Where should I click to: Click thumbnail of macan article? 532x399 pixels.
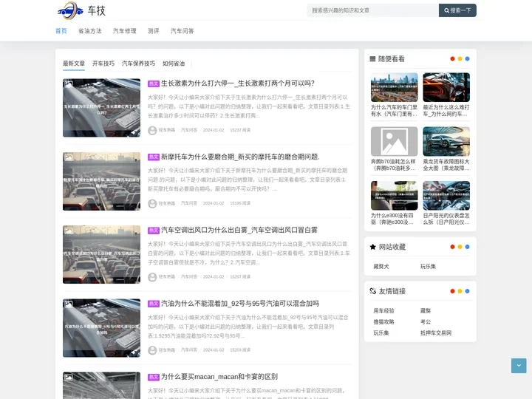point(101,386)
